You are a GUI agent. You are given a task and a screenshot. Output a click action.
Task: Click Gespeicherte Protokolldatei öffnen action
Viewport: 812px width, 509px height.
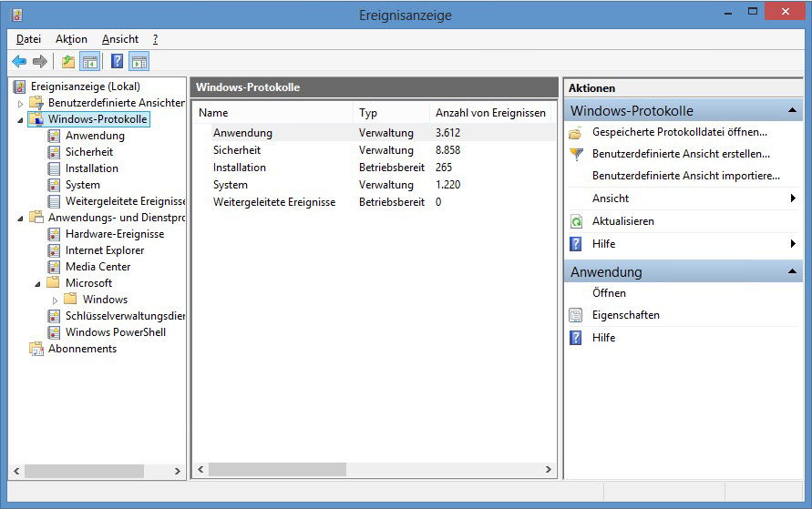(680, 132)
